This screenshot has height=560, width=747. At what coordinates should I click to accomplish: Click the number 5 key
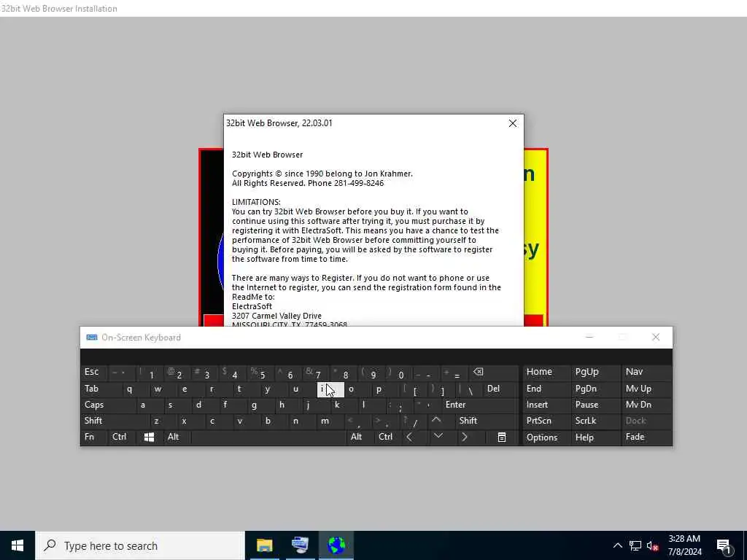(x=262, y=373)
